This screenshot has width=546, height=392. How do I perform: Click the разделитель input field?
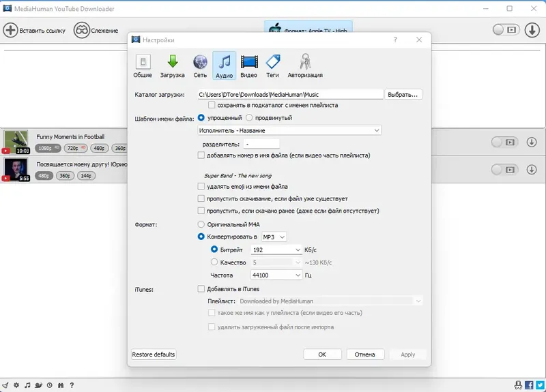click(261, 144)
